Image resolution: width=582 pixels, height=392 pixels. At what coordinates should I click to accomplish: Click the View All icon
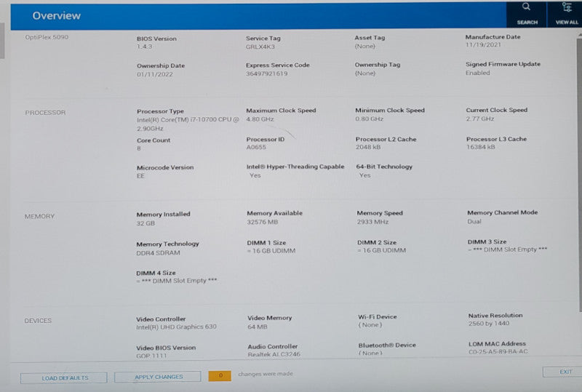pyautogui.click(x=567, y=7)
